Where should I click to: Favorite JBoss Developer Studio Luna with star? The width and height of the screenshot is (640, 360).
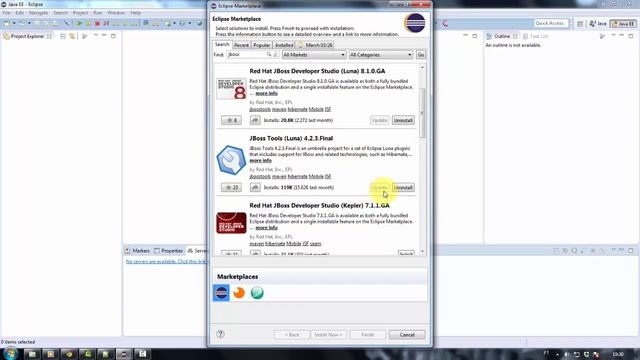(x=231, y=120)
